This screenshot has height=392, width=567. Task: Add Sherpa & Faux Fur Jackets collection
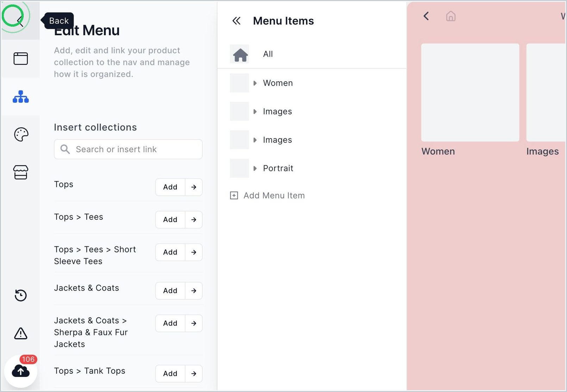coord(170,323)
